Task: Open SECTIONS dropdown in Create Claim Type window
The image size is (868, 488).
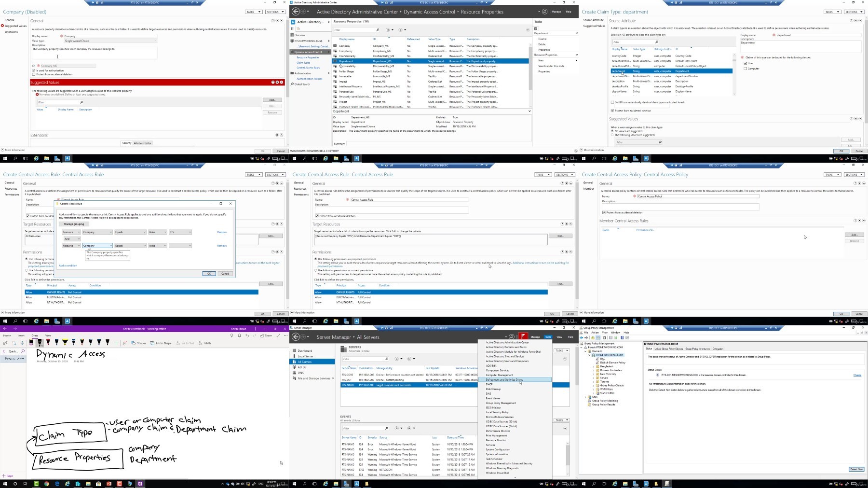Action: point(854,12)
